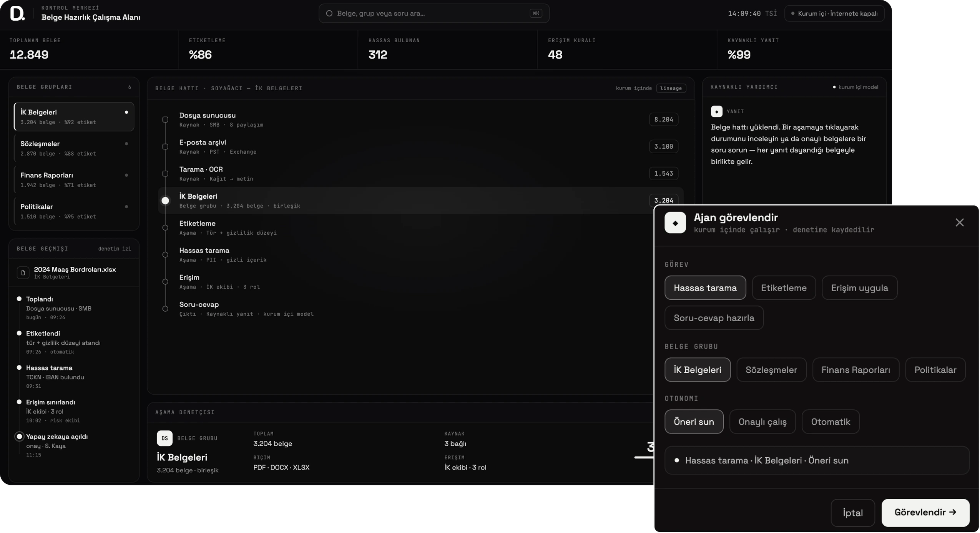Image resolution: width=980 pixels, height=533 pixels.
Task: Set autonomy to Otomatik
Action: (x=830, y=422)
